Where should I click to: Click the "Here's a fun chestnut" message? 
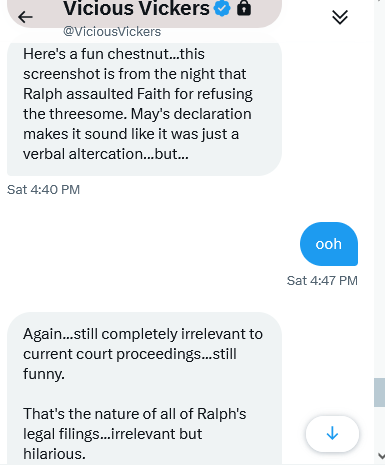point(144,109)
